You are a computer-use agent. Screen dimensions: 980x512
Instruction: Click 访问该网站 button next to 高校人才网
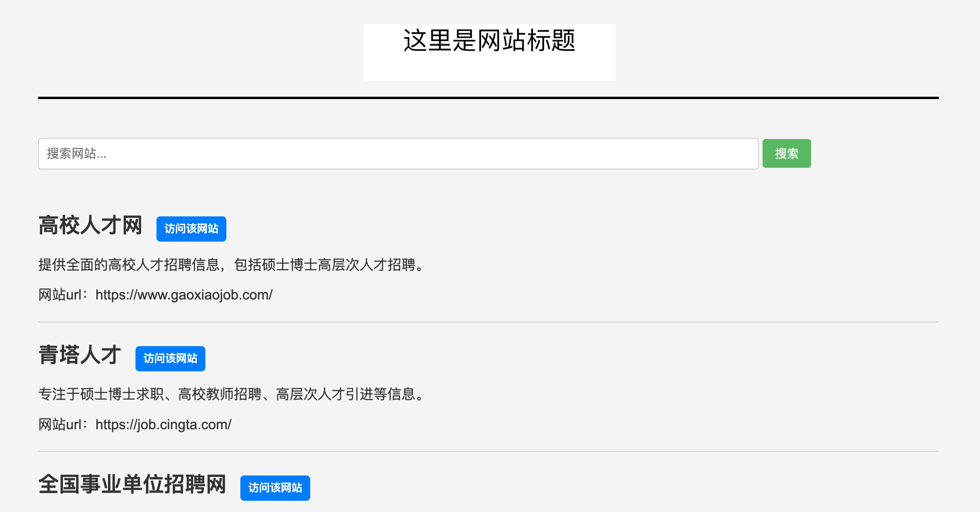(191, 229)
